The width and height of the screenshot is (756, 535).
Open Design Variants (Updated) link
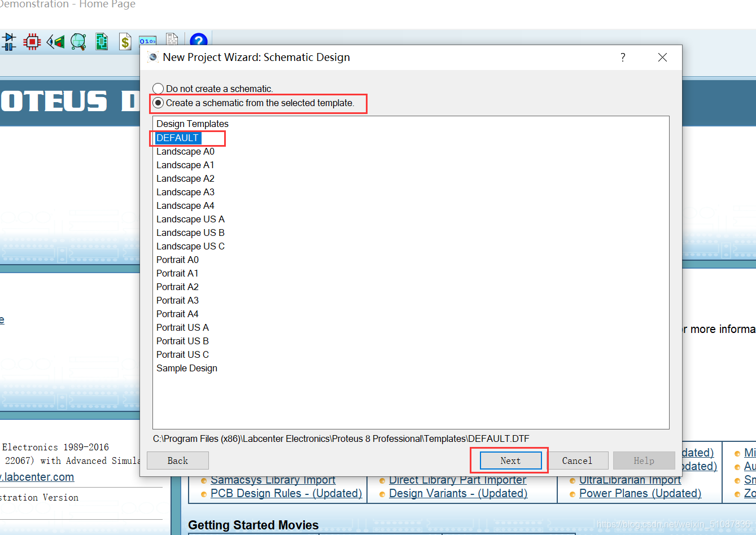[458, 493]
